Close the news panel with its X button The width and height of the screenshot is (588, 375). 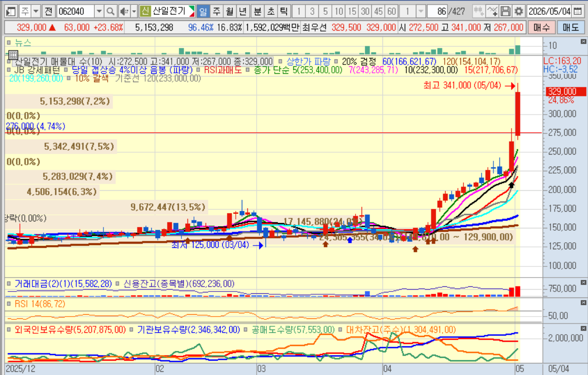coord(583,42)
